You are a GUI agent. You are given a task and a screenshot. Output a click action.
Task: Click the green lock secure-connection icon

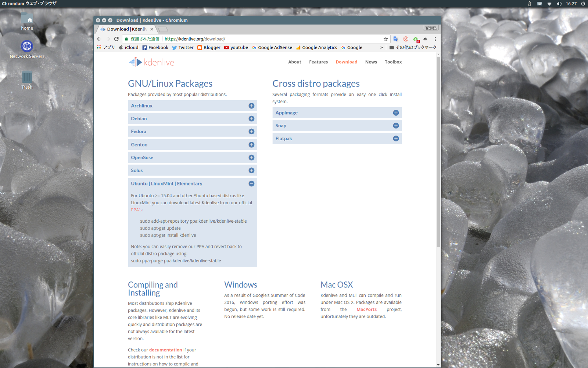point(126,39)
